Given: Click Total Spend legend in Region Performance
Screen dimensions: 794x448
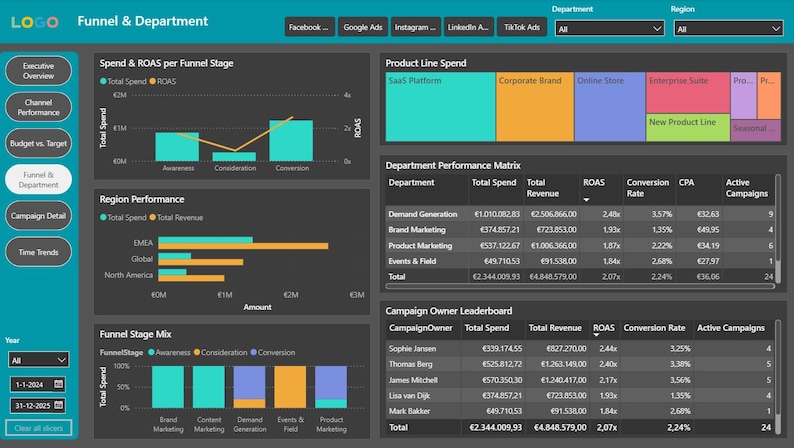Looking at the screenshot, I should tap(123, 218).
